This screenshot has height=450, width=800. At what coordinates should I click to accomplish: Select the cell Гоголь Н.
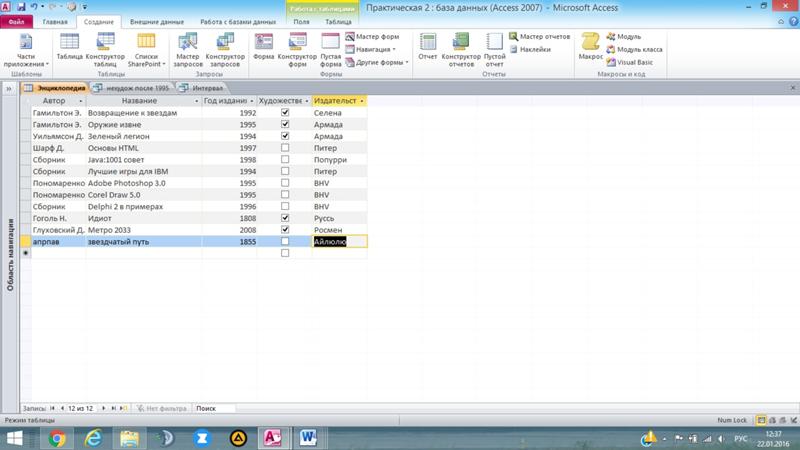59,218
